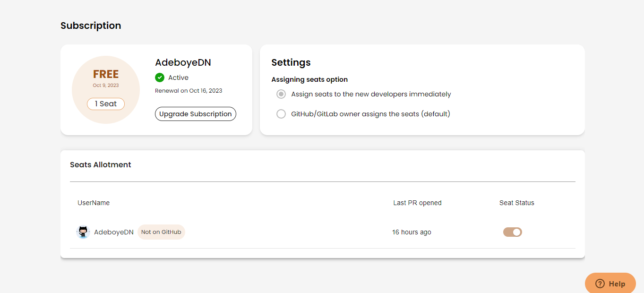Screen dimensions: 644x293
Task: Toggle the seat status switch for AdeboyeDN
Action: pos(512,232)
